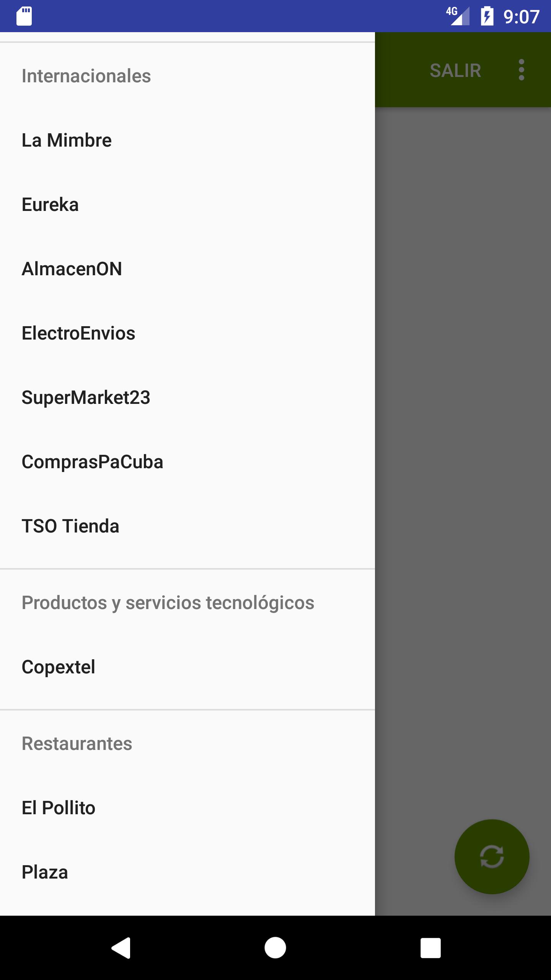
Task: Open ElectroEnvios in the drawer list
Action: tap(187, 333)
